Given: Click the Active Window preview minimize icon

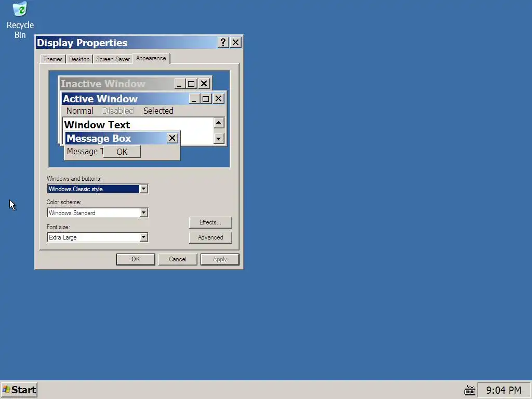Looking at the screenshot, I should [x=194, y=99].
